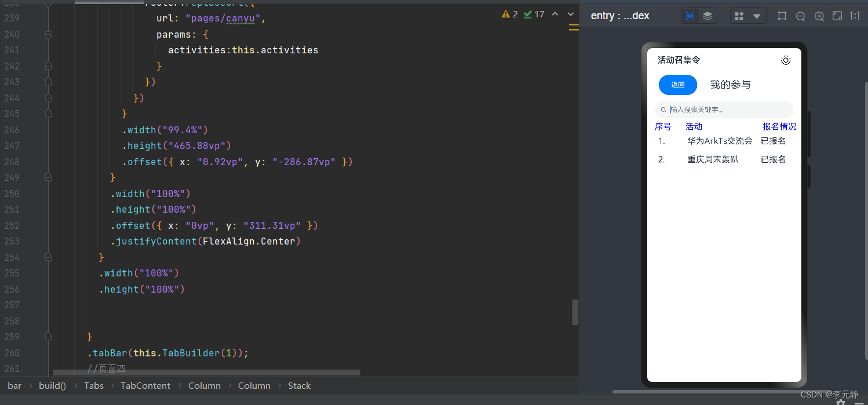Click 已报名 status for 华为ArkTs交流会

pos(774,141)
